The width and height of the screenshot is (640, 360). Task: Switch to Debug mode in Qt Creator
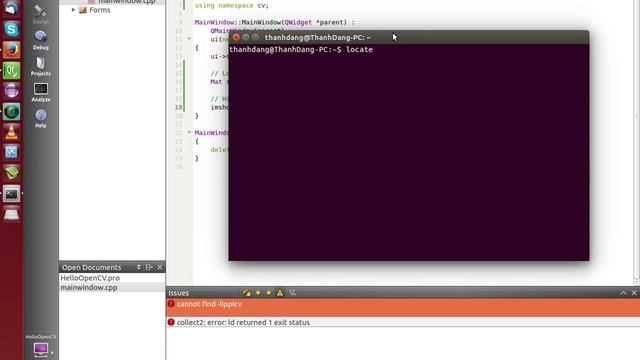(40, 40)
